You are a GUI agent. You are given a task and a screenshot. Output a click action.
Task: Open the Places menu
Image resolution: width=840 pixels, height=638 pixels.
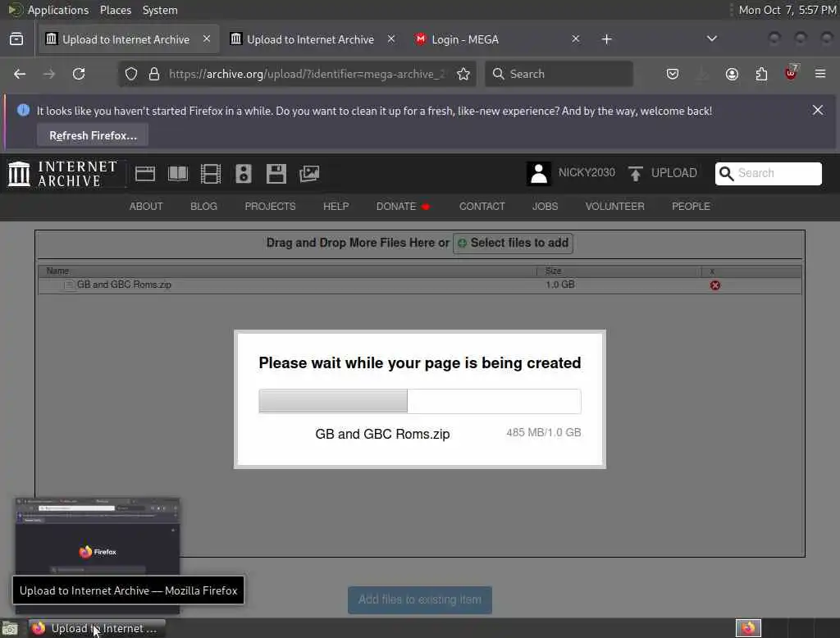(116, 10)
